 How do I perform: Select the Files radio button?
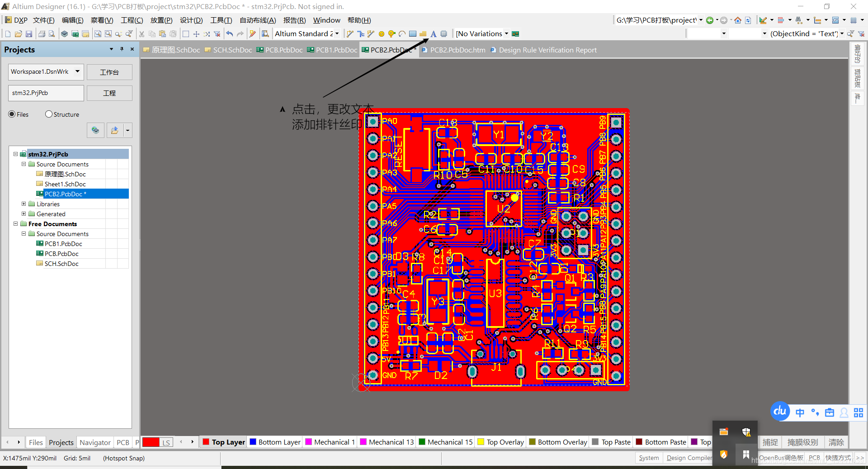click(12, 114)
